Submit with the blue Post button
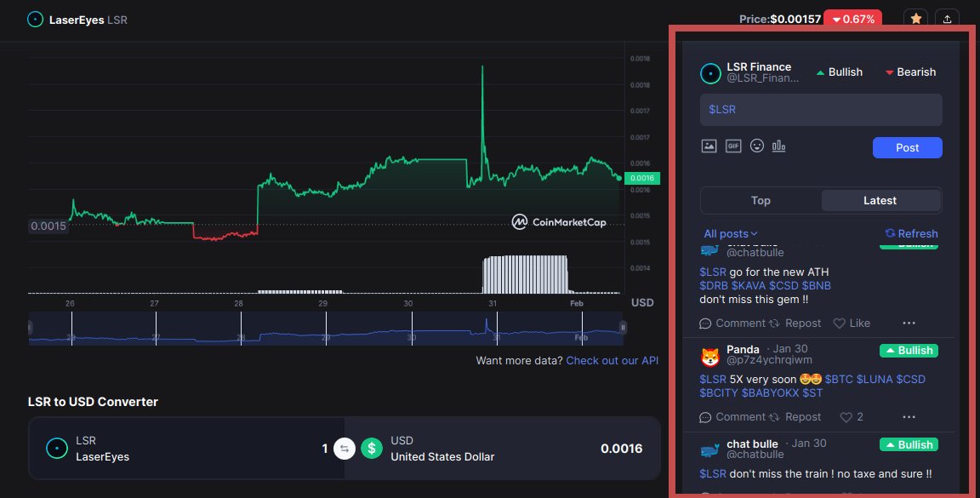980x498 pixels. [x=908, y=147]
